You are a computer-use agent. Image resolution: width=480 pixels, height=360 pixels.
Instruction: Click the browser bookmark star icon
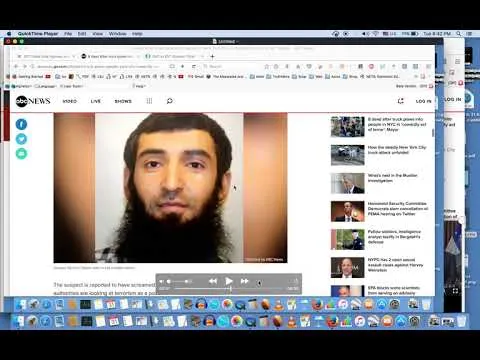click(x=266, y=66)
